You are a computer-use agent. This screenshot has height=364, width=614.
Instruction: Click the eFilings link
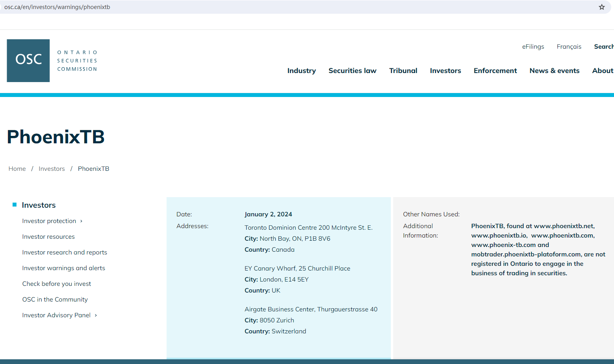click(x=533, y=47)
